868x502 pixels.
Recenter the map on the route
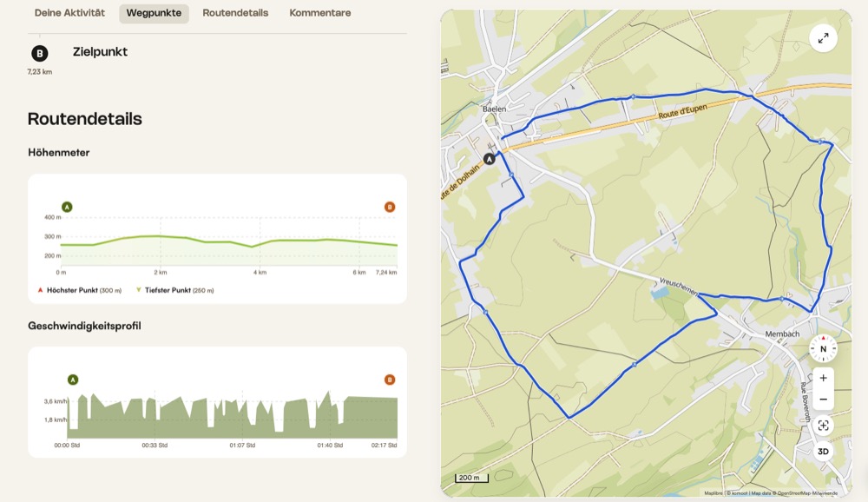(823, 426)
